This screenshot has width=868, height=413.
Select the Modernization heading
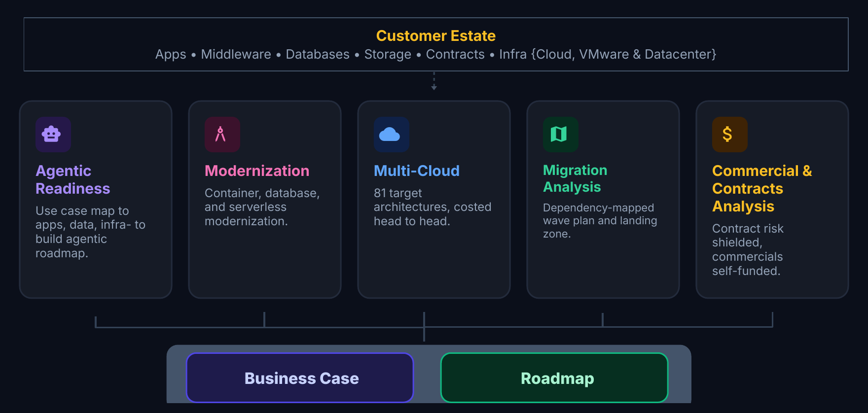pyautogui.click(x=257, y=171)
